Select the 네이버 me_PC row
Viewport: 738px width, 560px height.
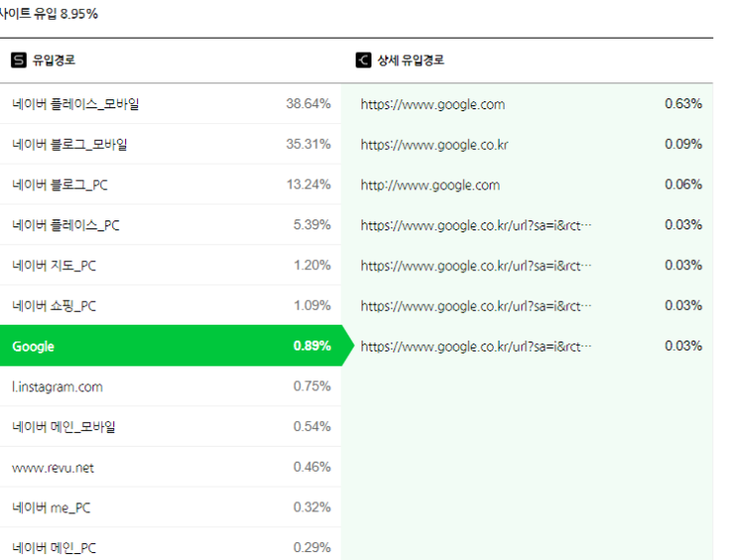coord(171,507)
